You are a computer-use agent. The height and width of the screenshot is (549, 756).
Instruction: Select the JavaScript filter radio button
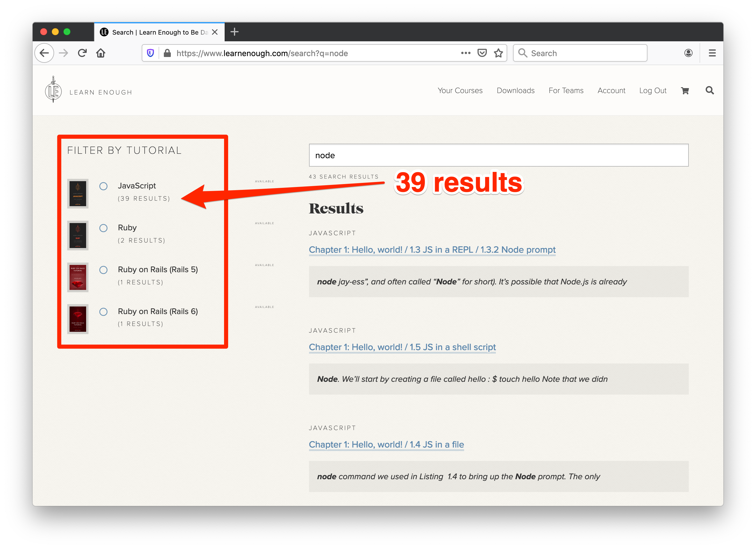coord(103,186)
